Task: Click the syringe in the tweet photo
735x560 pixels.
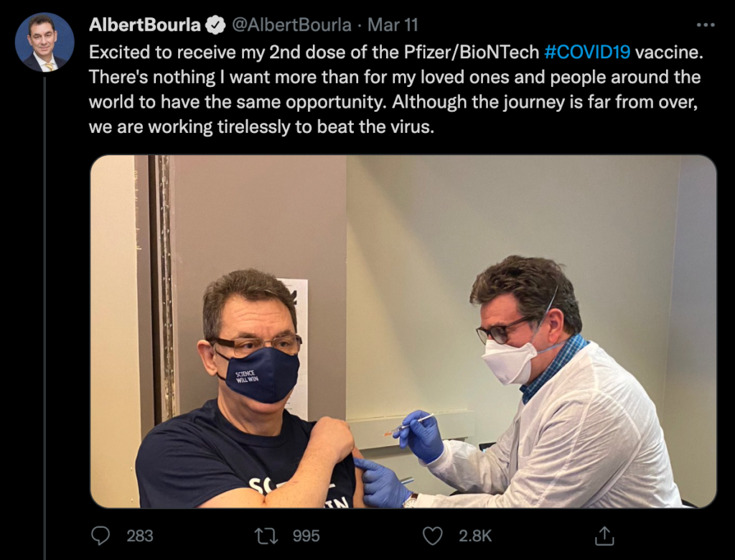Action: pyautogui.click(x=408, y=424)
